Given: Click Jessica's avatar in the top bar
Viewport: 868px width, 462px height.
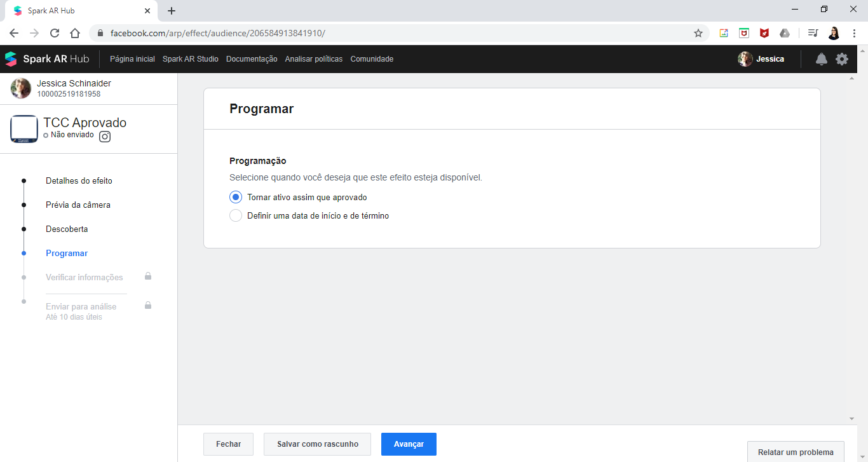Looking at the screenshot, I should pyautogui.click(x=745, y=59).
